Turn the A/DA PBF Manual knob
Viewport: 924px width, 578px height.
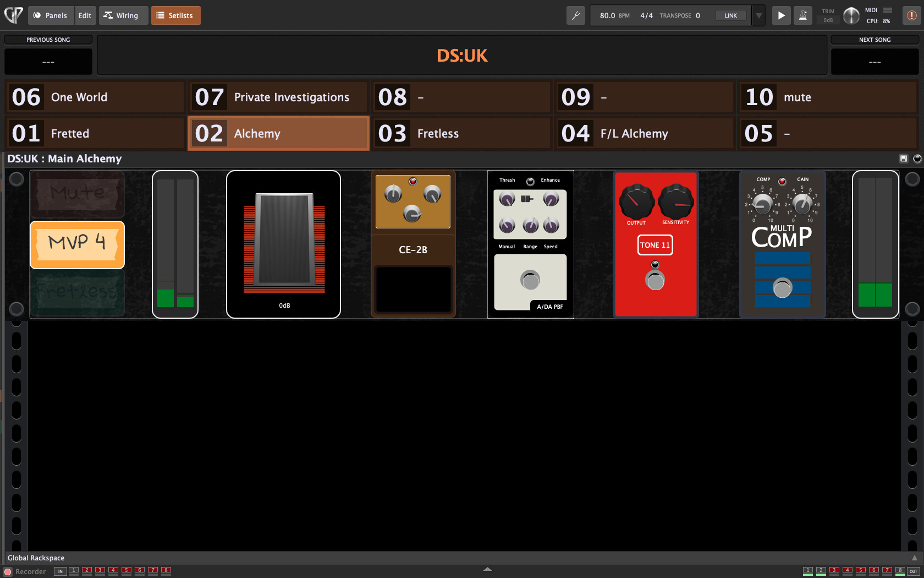(x=507, y=225)
